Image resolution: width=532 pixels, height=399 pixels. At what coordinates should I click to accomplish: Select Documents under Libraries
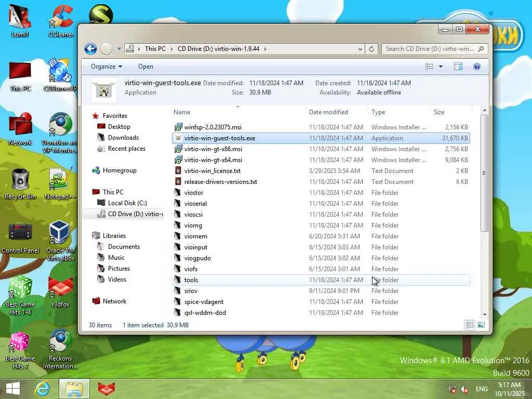[124, 247]
